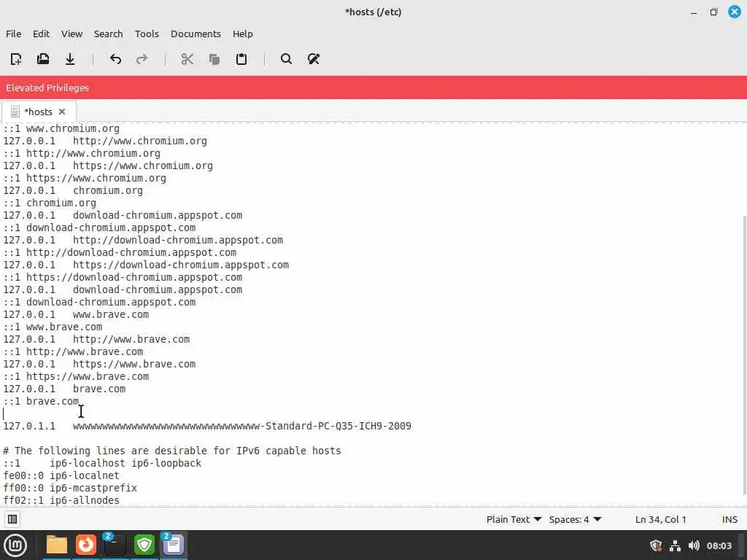Open the find search icon

point(286,59)
